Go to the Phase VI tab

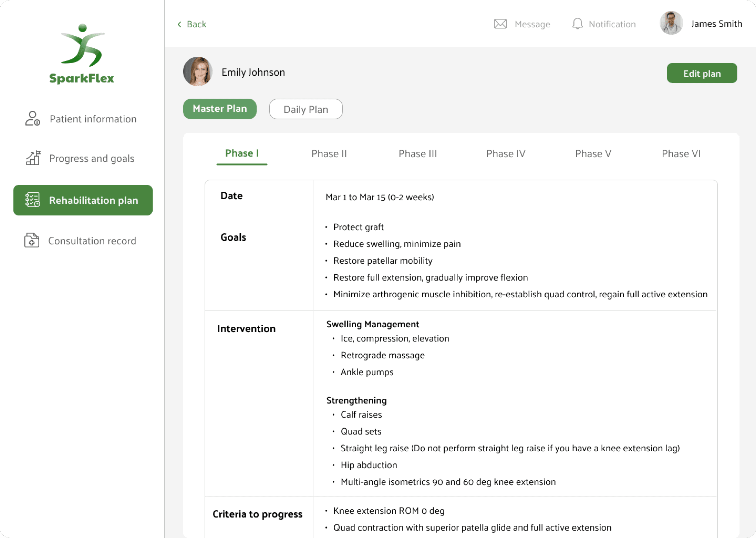[x=681, y=154]
